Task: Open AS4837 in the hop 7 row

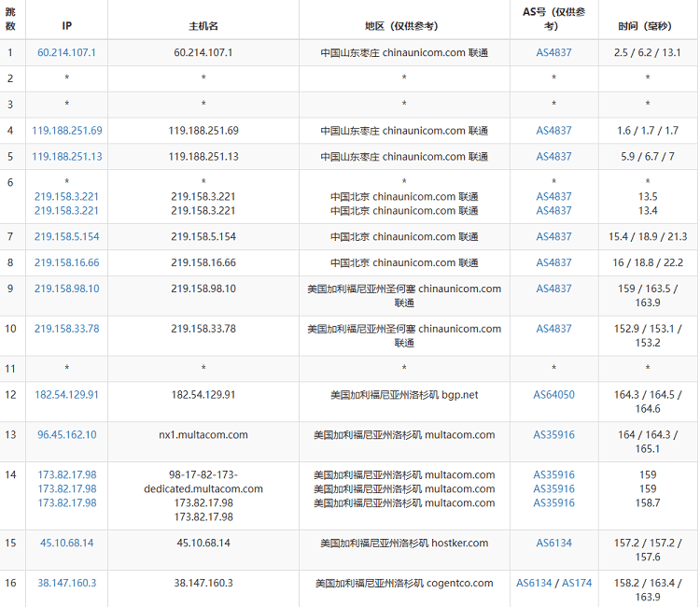Action: (553, 236)
